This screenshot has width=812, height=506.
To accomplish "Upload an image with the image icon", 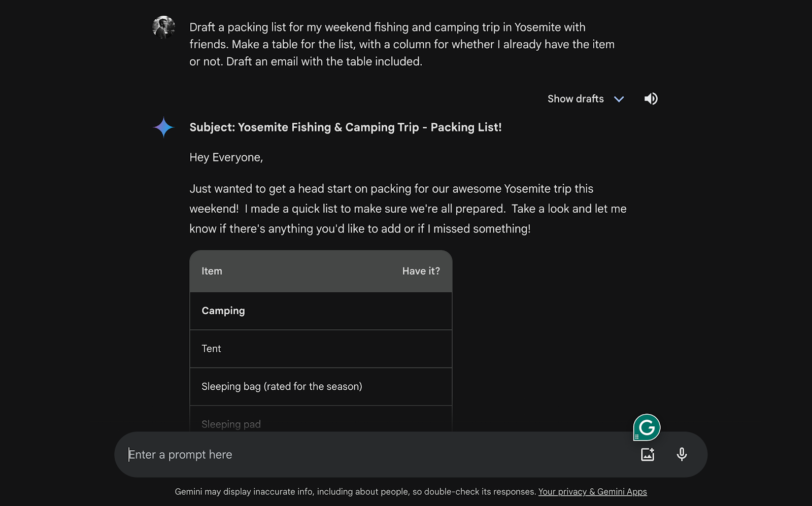I will click(x=648, y=454).
